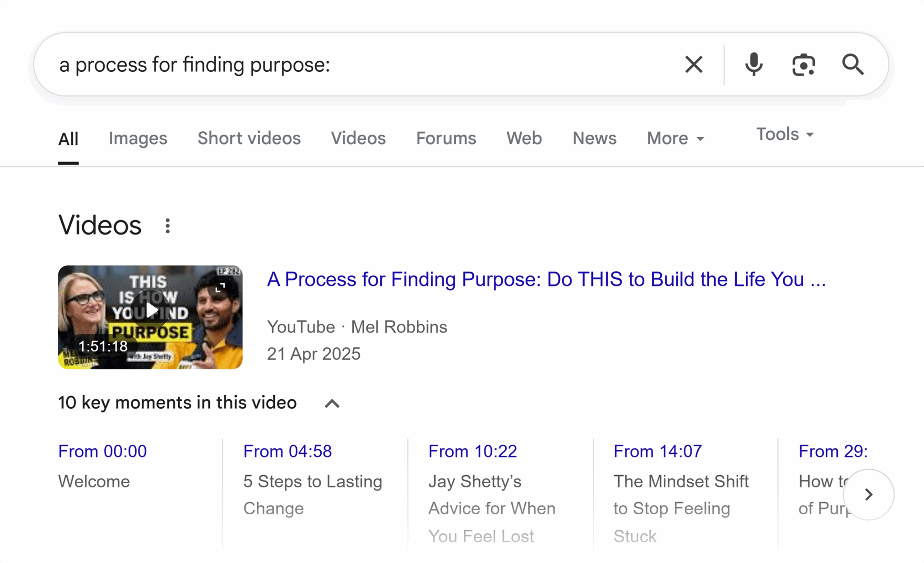Open Google Lens image search
The width and height of the screenshot is (924, 563).
click(803, 65)
